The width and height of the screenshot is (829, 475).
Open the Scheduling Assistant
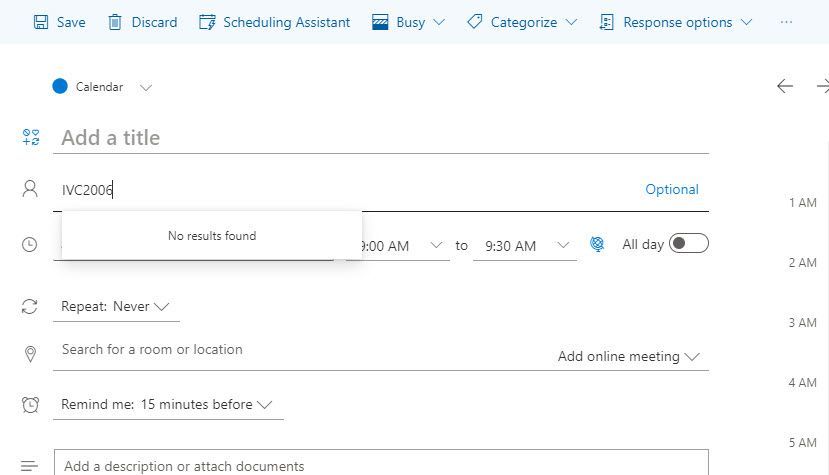click(x=275, y=22)
